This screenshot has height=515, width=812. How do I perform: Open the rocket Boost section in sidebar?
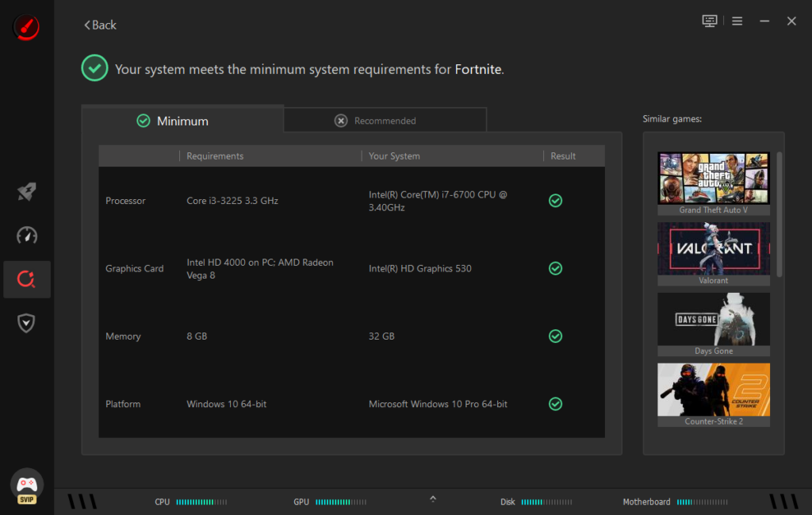(26, 192)
